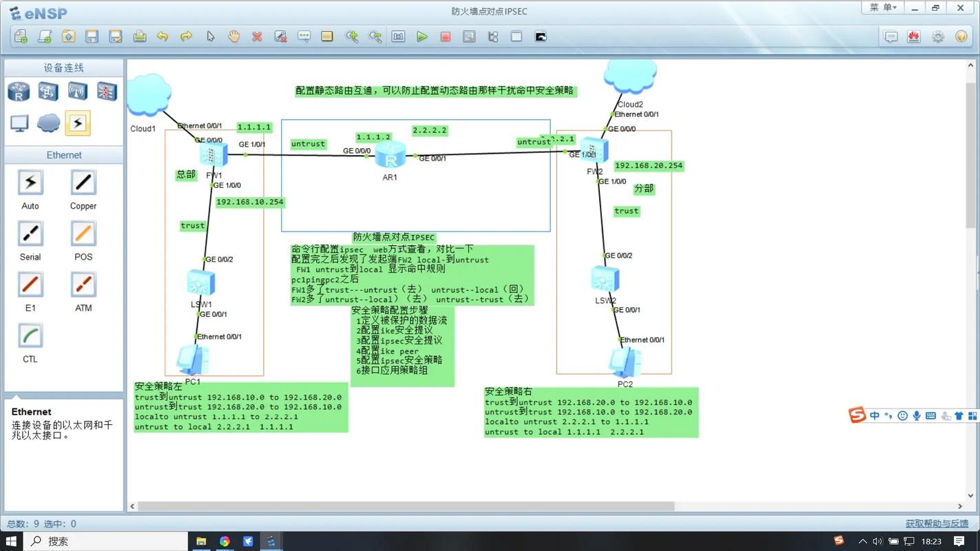The image size is (980, 551).
Task: Click the canvas horizontal scrollbar
Action: tap(406, 506)
